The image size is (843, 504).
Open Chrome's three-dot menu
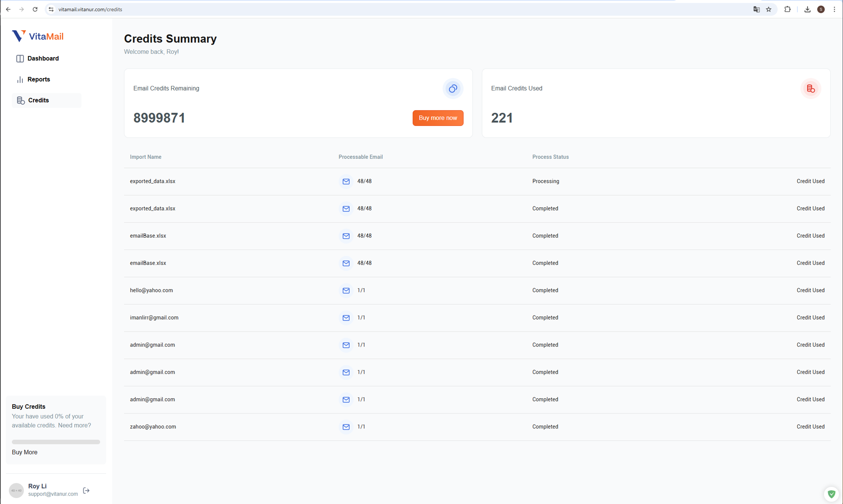pos(834,10)
